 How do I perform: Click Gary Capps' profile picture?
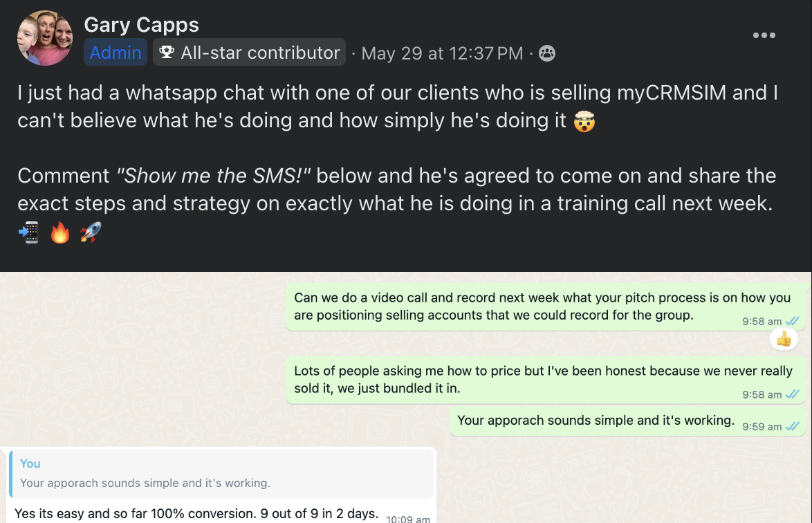coord(45,38)
